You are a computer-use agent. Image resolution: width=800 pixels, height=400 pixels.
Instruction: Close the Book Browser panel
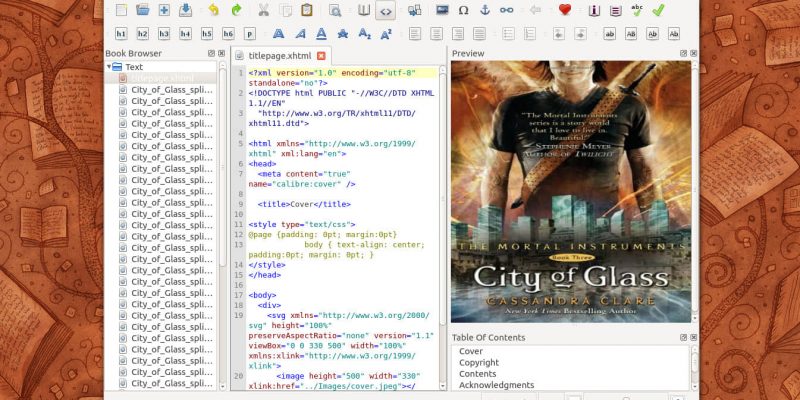[x=221, y=53]
